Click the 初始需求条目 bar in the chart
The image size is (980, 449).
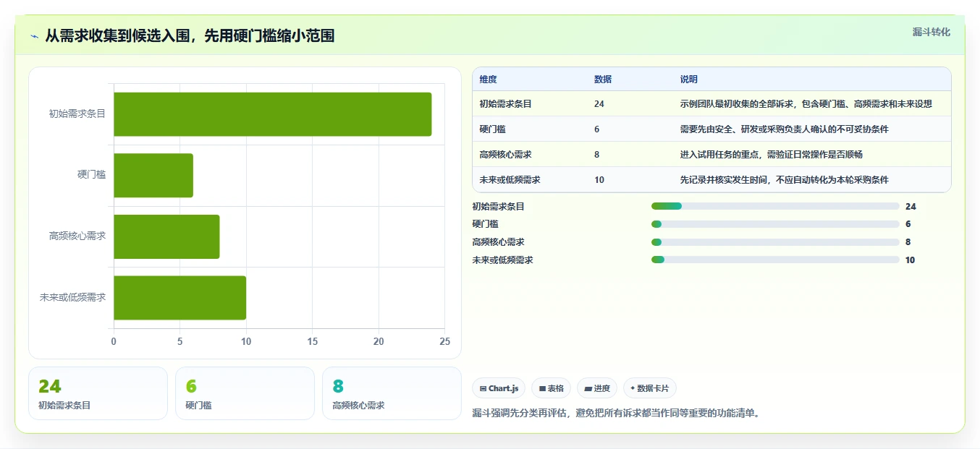coord(272,114)
